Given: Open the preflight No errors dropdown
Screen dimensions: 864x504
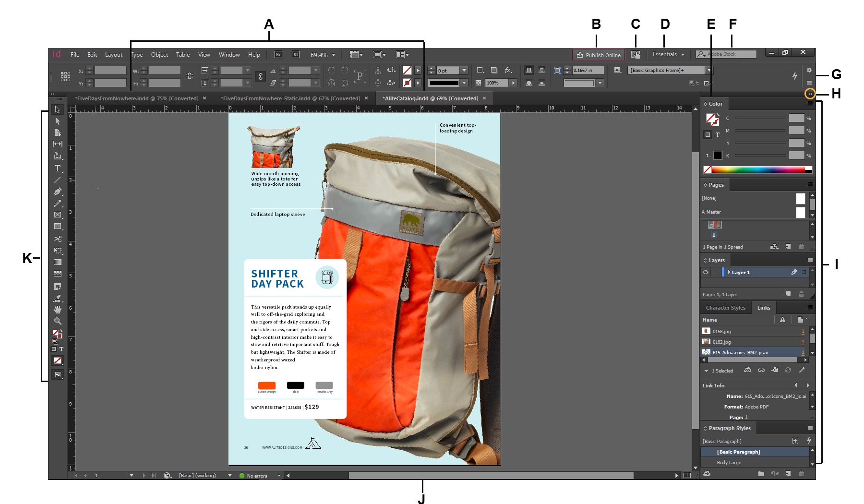Looking at the screenshot, I should (x=279, y=476).
